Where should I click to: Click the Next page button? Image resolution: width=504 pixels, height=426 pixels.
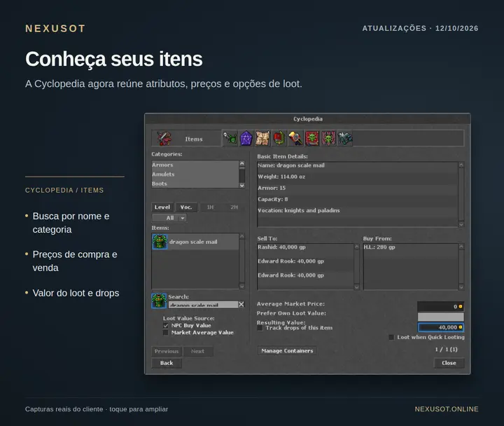point(197,351)
